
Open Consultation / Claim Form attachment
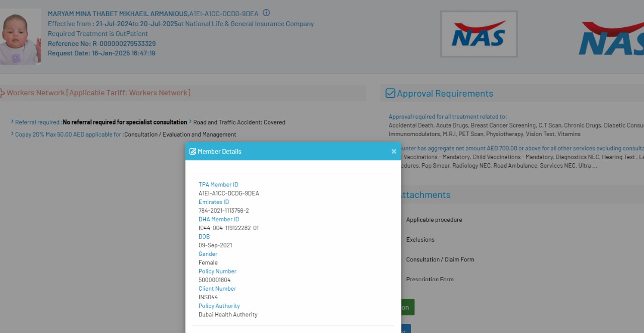pos(440,259)
